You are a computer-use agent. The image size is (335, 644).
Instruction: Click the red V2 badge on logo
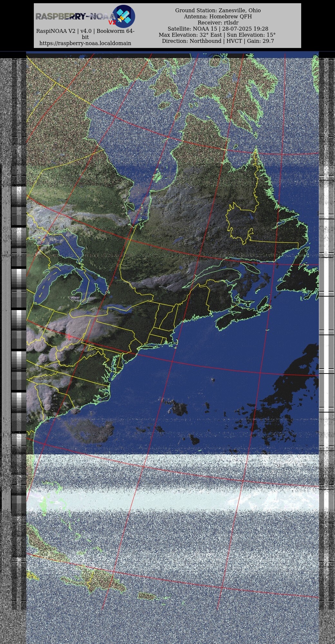pyautogui.click(x=112, y=23)
